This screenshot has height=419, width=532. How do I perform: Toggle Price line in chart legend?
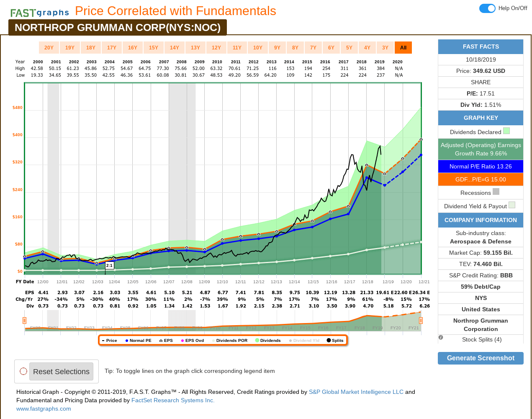[110, 340]
